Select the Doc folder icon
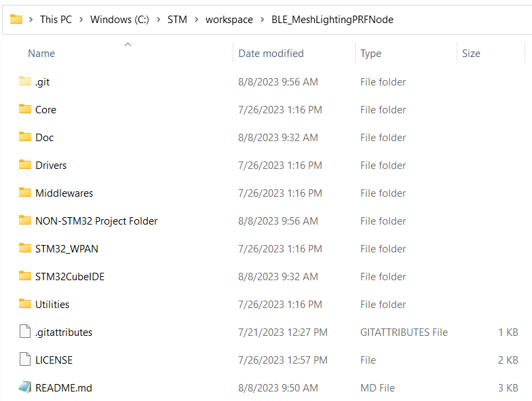 (24, 137)
